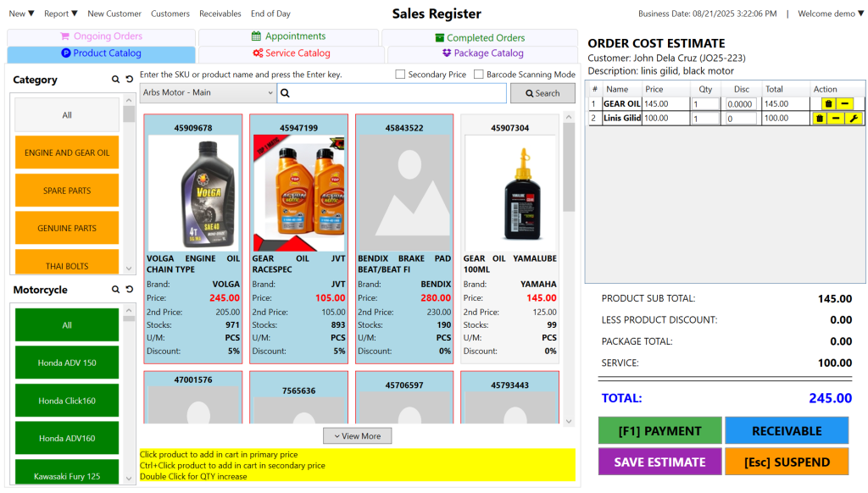This screenshot has width=868, height=493.
Task: Filter by ENGINE AND GEAR OIL category
Action: coord(67,152)
